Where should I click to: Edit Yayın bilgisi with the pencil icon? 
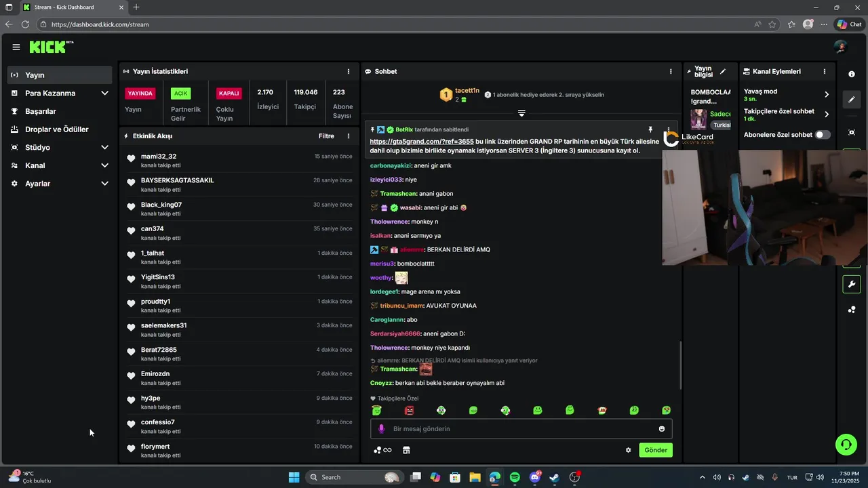pos(723,71)
